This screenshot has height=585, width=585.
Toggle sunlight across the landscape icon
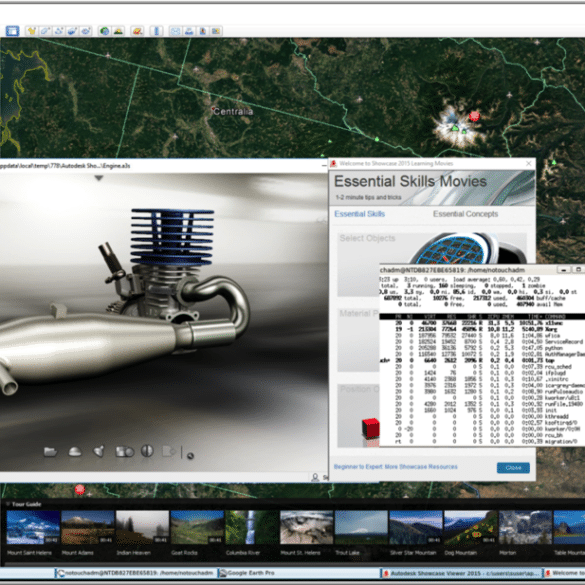(x=118, y=31)
